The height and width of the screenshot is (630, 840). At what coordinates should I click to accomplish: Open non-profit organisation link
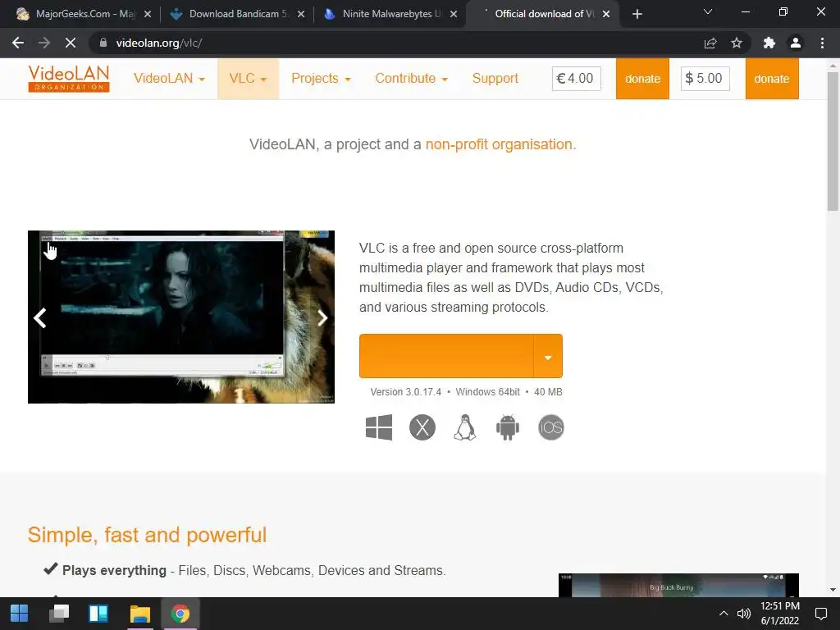499,144
